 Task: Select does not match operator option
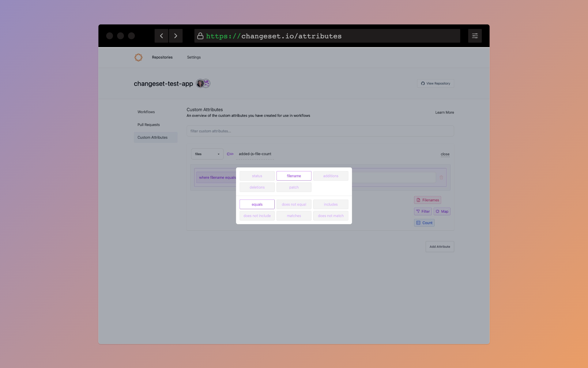[331, 216]
